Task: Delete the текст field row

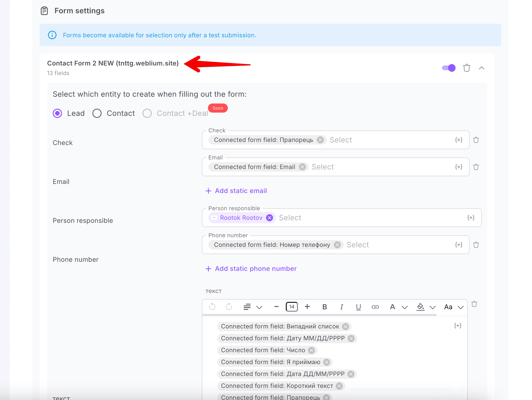Action: point(474,304)
